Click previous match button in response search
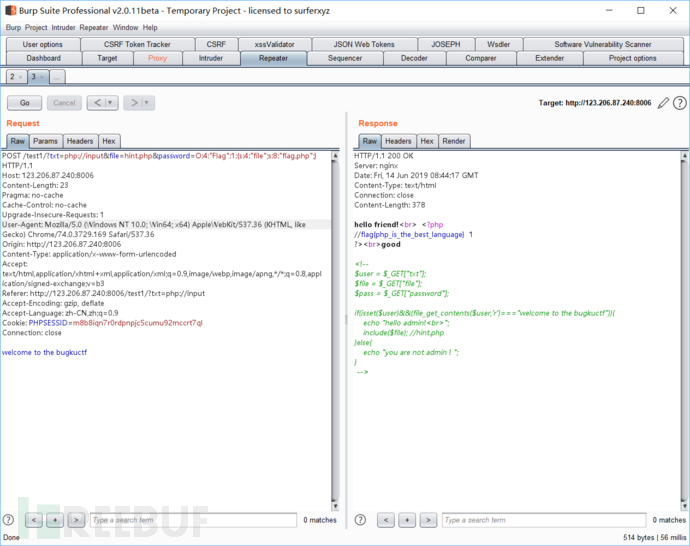Image resolution: width=690 pixels, height=546 pixels. pos(386,520)
